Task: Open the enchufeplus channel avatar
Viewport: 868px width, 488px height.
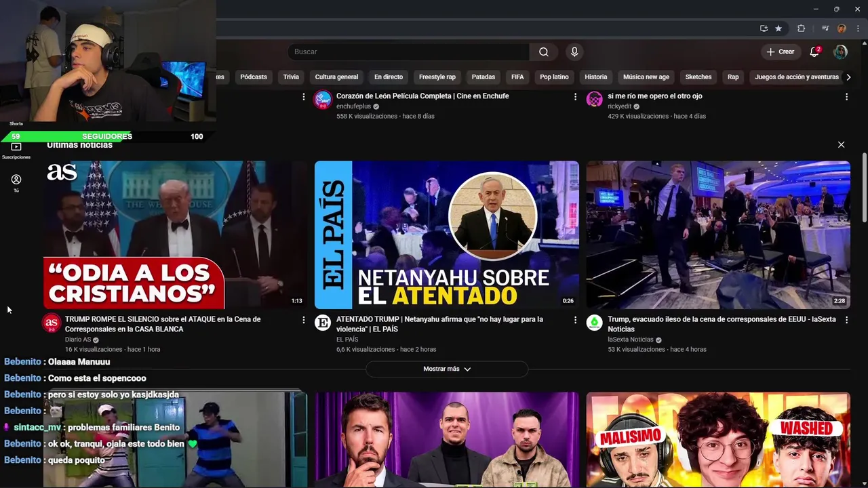Action: click(x=323, y=100)
